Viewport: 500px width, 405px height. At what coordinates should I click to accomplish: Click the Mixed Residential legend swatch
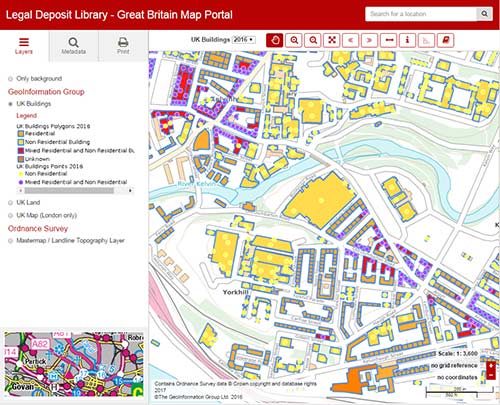point(21,151)
